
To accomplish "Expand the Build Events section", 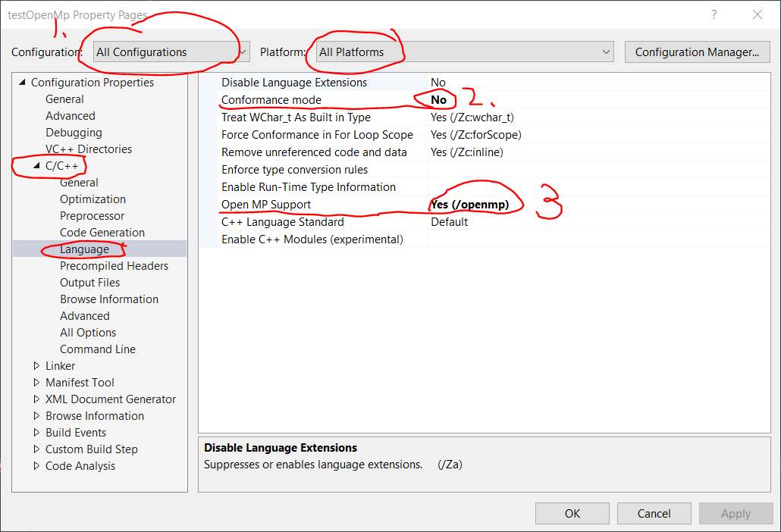I will 36,432.
